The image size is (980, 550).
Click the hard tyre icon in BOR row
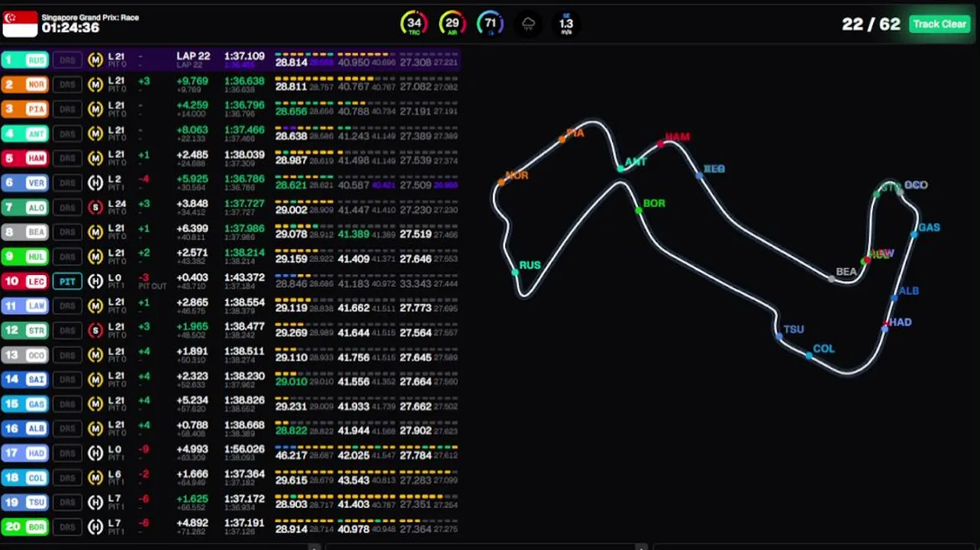[95, 526]
